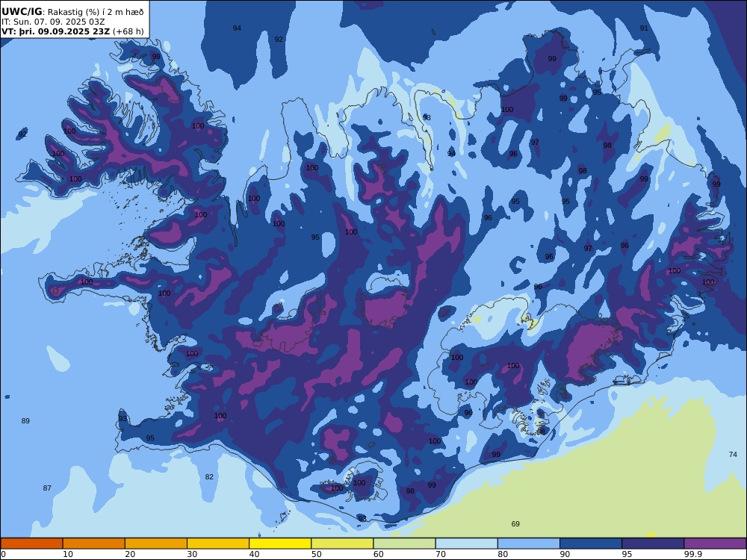This screenshot has height=560, width=747.
Task: Click the "0" tick label on the legend
Action: 3,554
